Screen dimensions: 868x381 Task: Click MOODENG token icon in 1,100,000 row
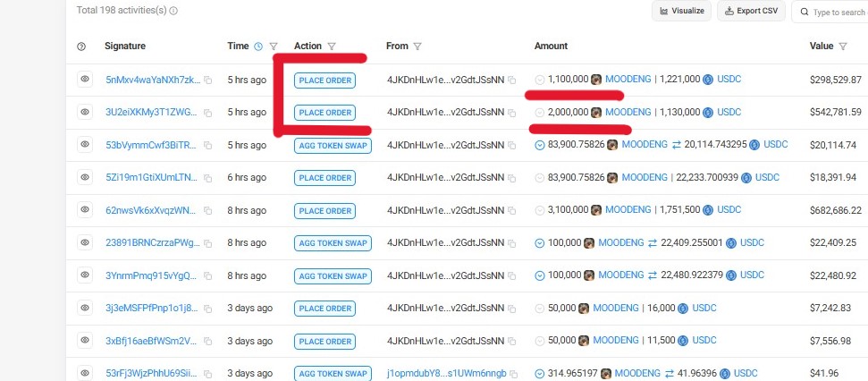[x=596, y=80]
